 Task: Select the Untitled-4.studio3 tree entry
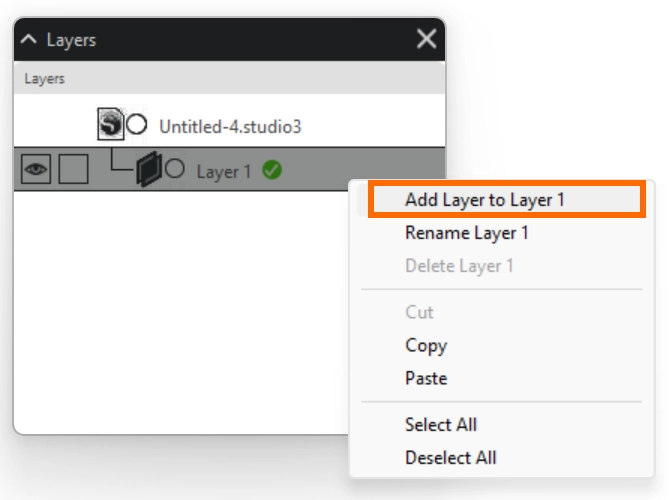[x=230, y=127]
